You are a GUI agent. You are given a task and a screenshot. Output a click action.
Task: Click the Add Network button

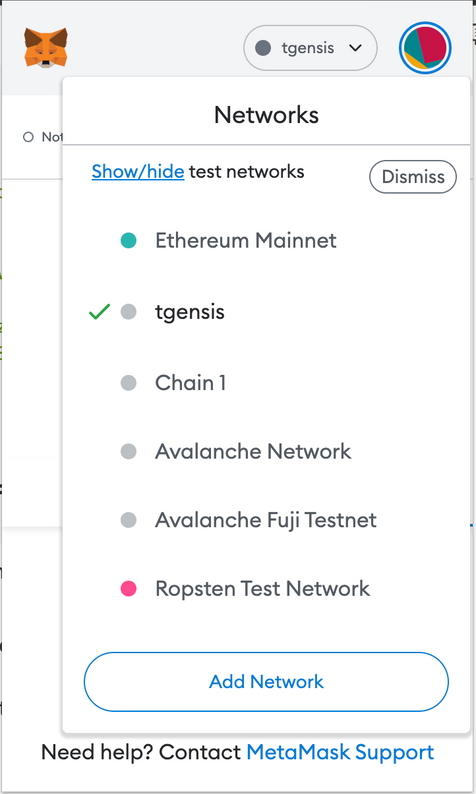(x=266, y=682)
